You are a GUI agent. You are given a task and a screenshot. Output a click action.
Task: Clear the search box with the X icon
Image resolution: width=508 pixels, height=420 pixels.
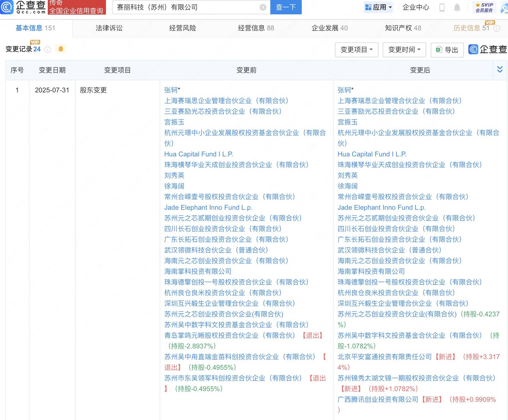263,7
